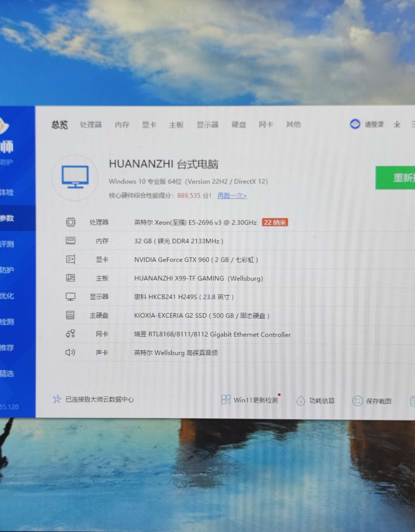Screen dimensions: 415x532
Task: Switch to the 处理器 tab
Action: (x=91, y=125)
